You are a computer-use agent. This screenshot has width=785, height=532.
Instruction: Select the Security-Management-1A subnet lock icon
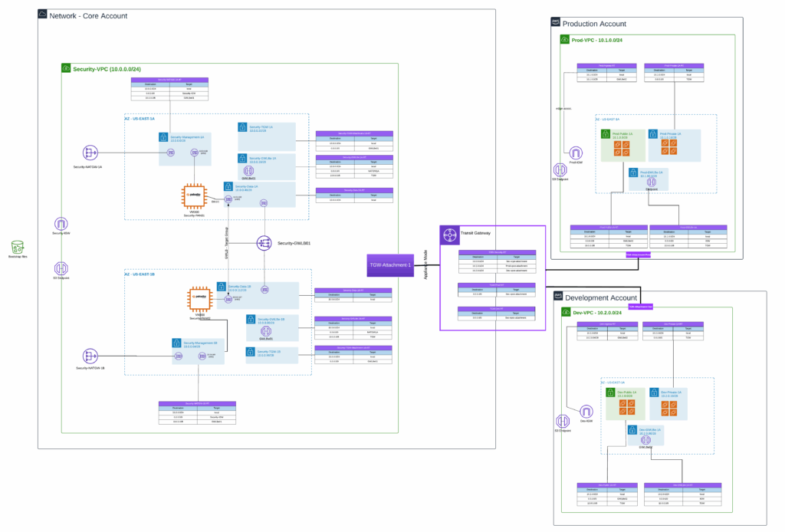(164, 137)
